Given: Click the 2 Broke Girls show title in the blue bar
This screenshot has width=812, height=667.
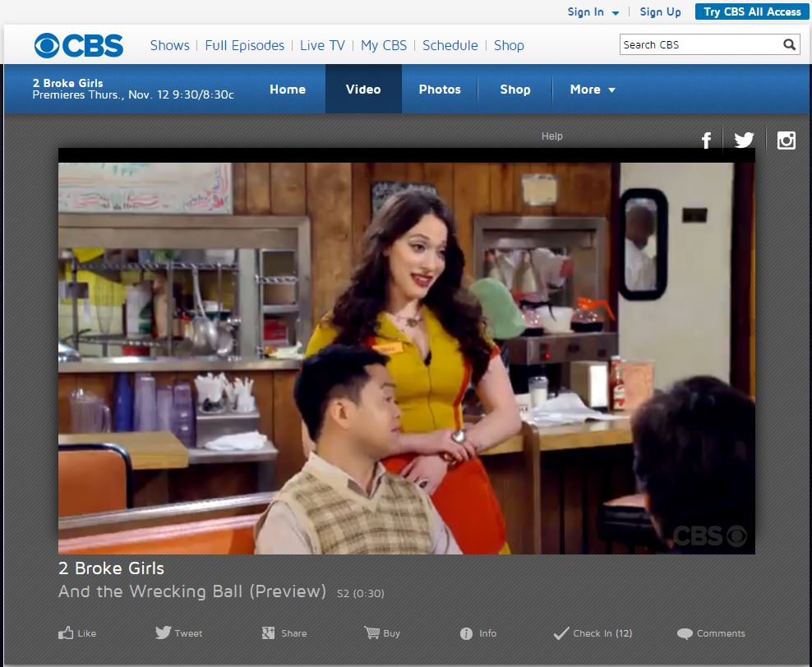Looking at the screenshot, I should pos(68,83).
